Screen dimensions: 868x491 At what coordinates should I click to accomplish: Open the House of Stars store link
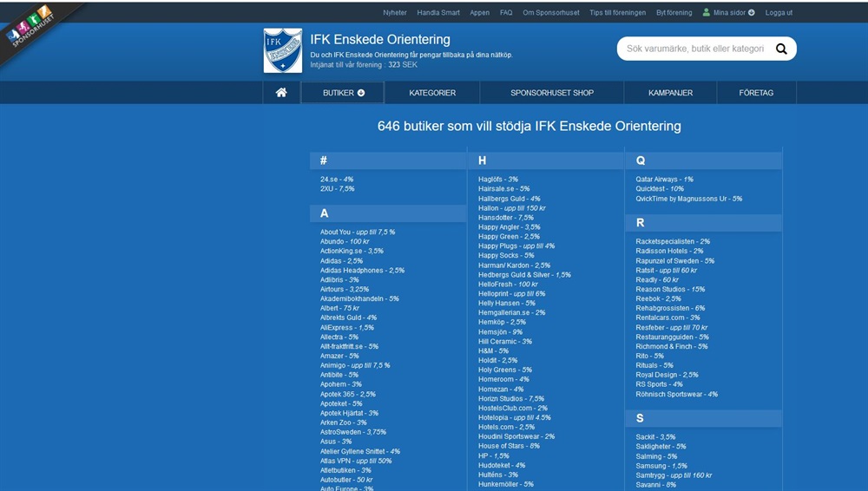pos(509,446)
